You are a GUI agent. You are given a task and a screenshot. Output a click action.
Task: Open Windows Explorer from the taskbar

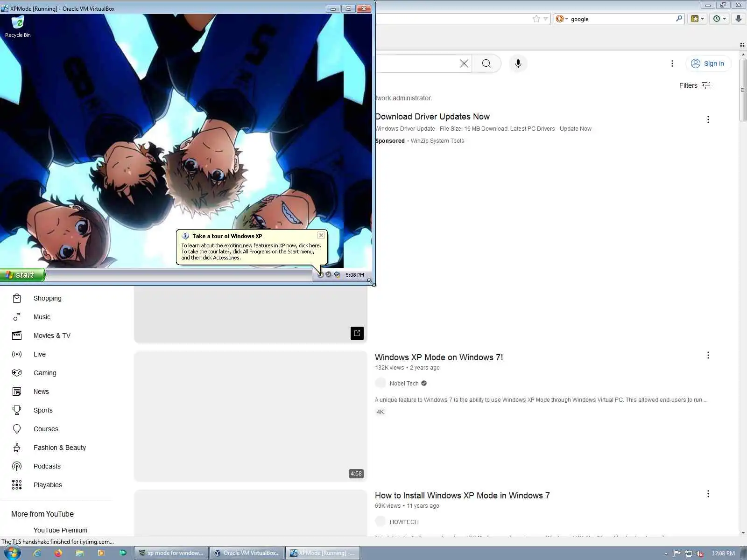click(80, 553)
